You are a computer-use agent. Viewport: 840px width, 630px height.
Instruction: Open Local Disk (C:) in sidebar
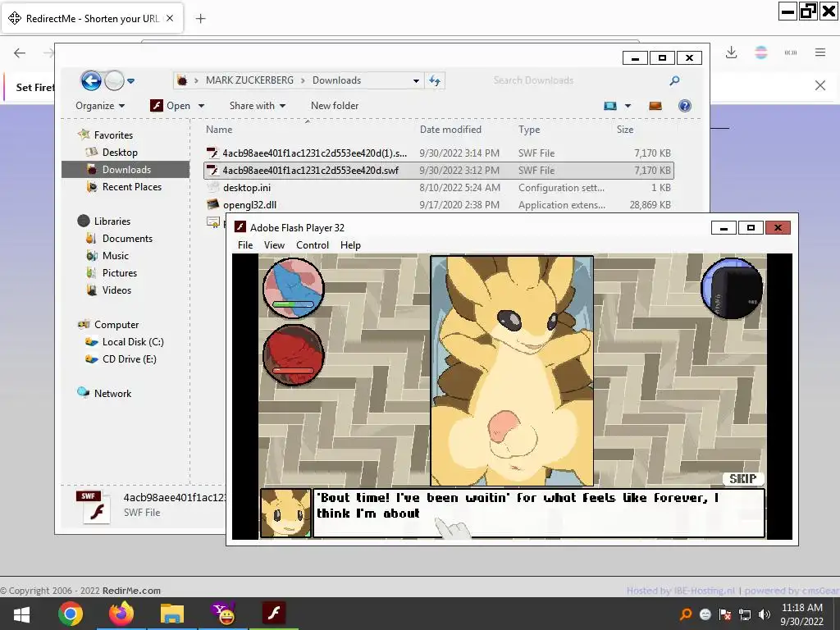133,342
